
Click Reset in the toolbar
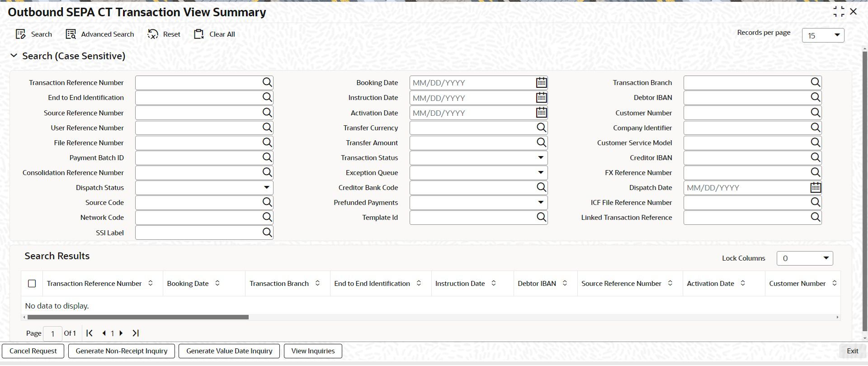coord(164,34)
